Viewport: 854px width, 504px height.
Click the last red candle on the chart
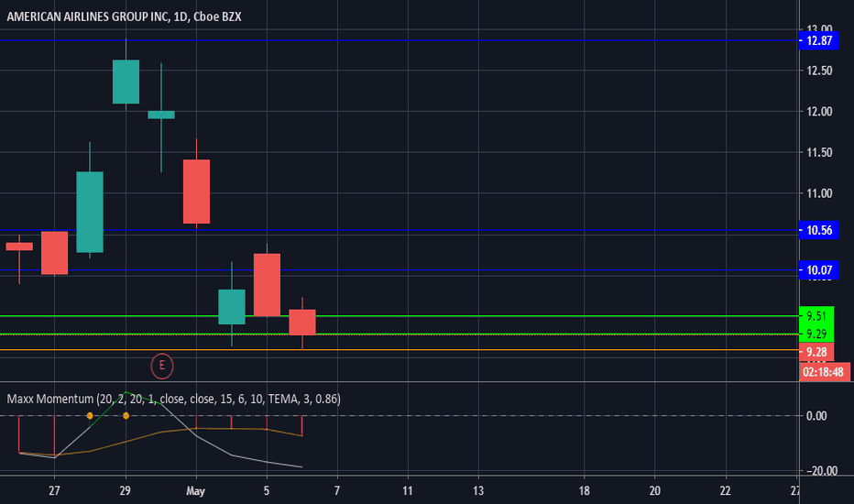(x=302, y=322)
